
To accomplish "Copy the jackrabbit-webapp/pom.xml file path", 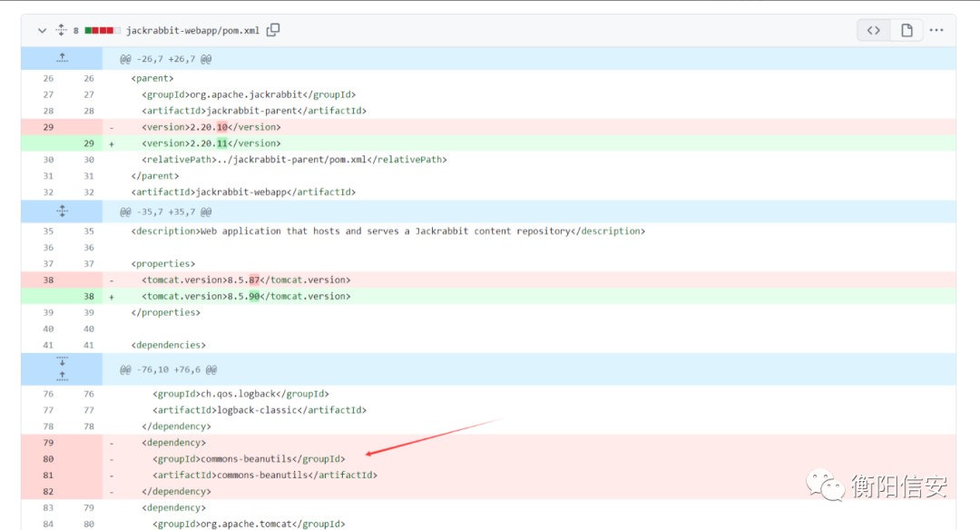I will (x=273, y=30).
